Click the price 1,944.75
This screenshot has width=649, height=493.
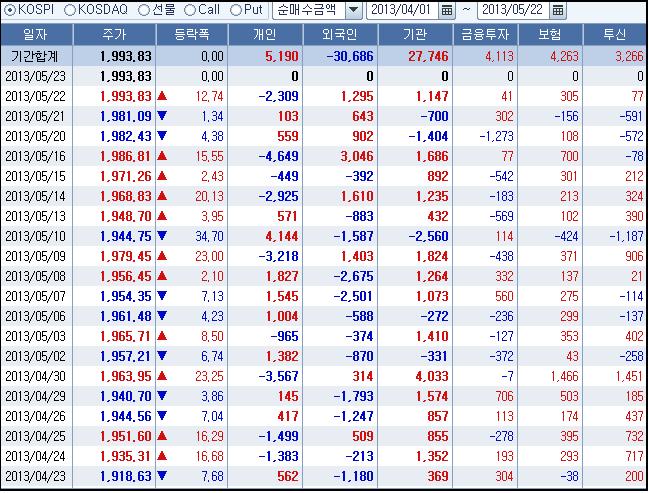pyautogui.click(x=126, y=236)
